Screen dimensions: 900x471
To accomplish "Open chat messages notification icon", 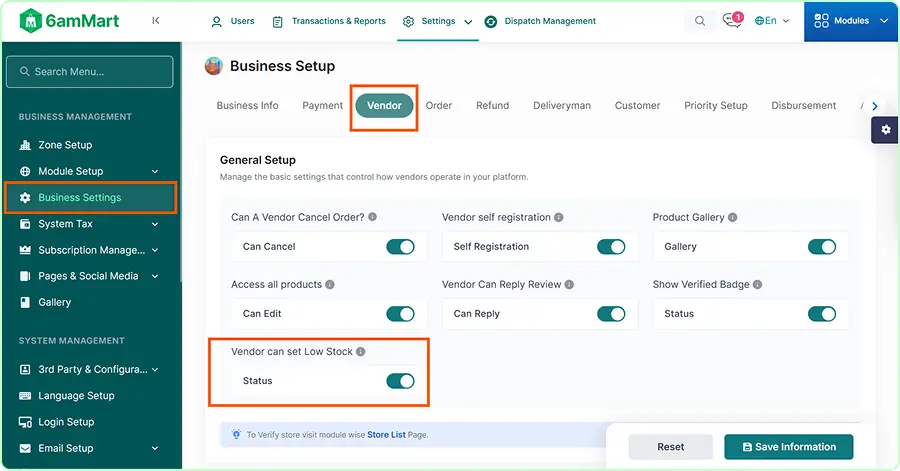I will [x=732, y=20].
